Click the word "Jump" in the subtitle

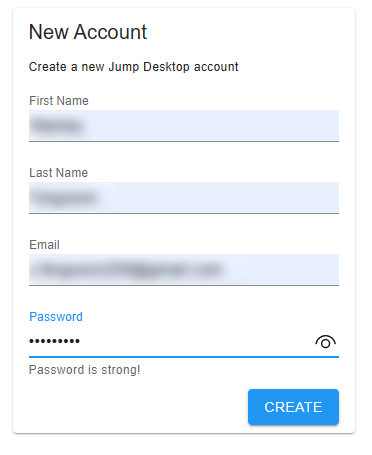click(124, 67)
